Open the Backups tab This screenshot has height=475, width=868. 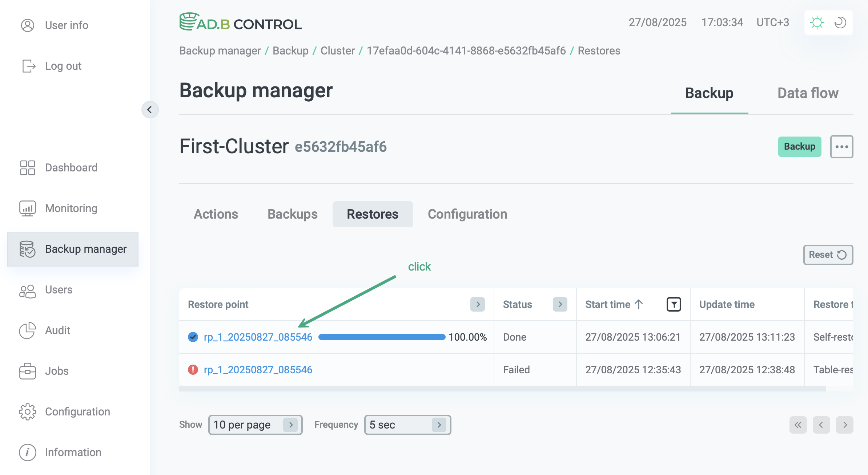(x=292, y=214)
